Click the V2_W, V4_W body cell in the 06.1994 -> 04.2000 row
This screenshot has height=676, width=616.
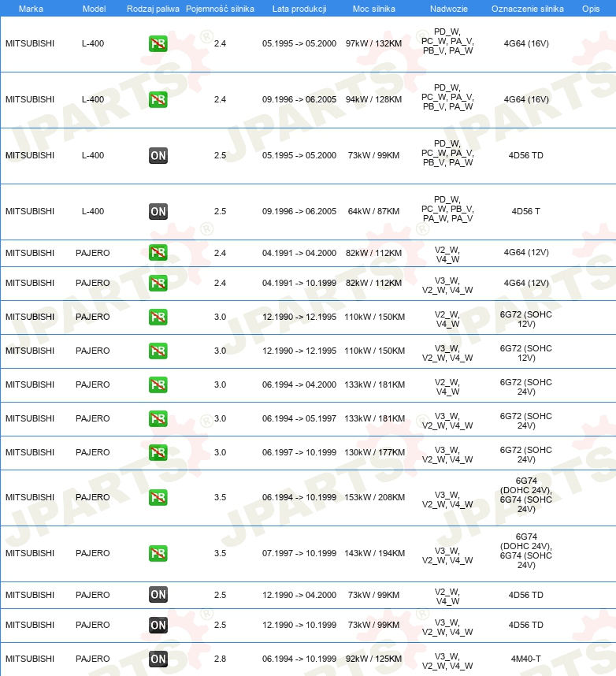(447, 387)
